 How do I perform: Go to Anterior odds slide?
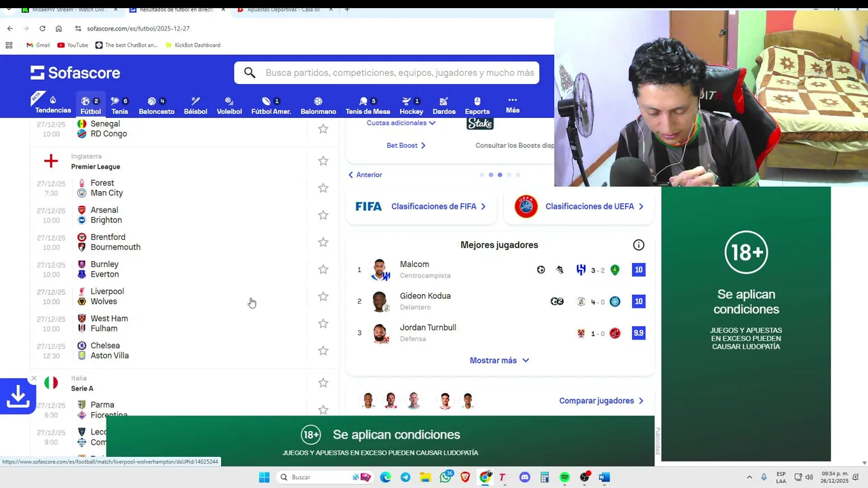pos(365,175)
